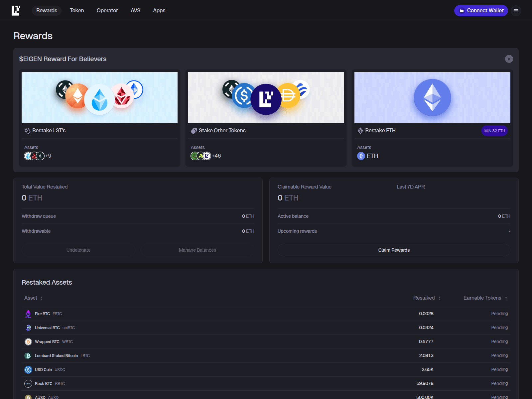Click the Last 7D APR label
Image resolution: width=532 pixels, height=399 pixels.
coord(411,187)
